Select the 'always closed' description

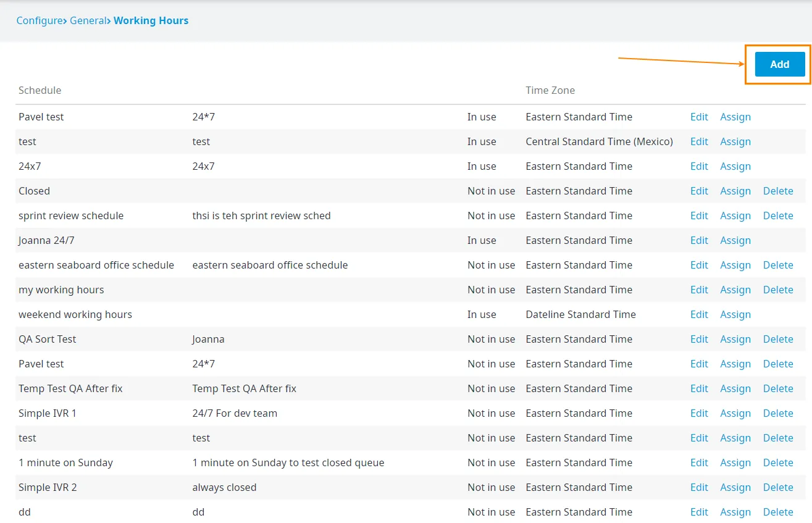tap(224, 487)
